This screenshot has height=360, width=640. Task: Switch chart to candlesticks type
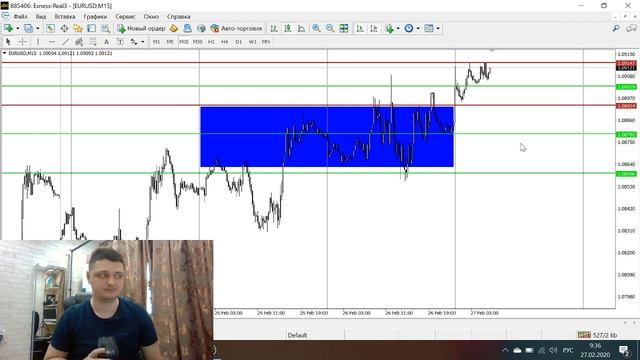point(288,28)
